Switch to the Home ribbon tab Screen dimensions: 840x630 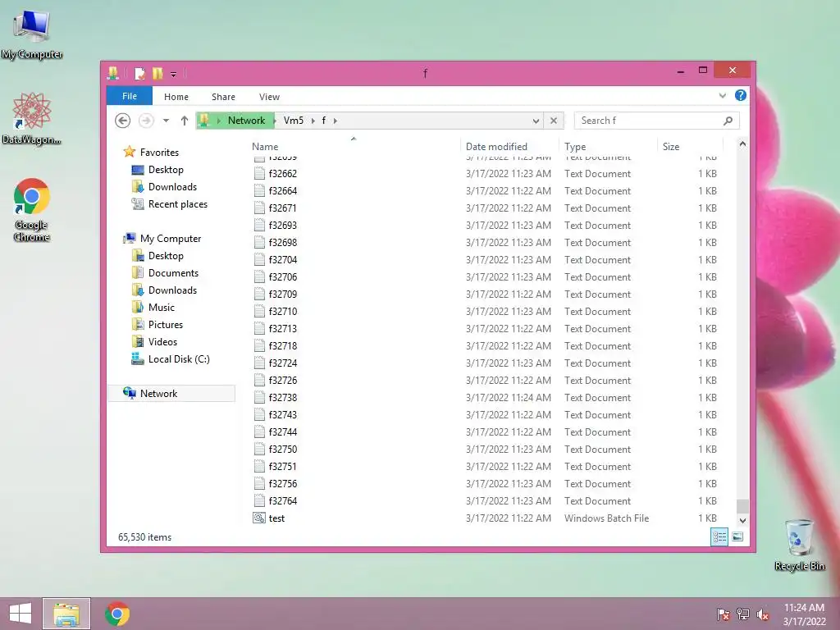click(x=176, y=97)
